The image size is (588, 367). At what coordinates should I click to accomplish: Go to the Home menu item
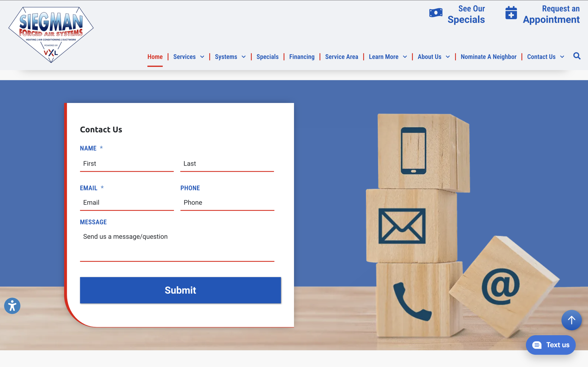(x=155, y=57)
